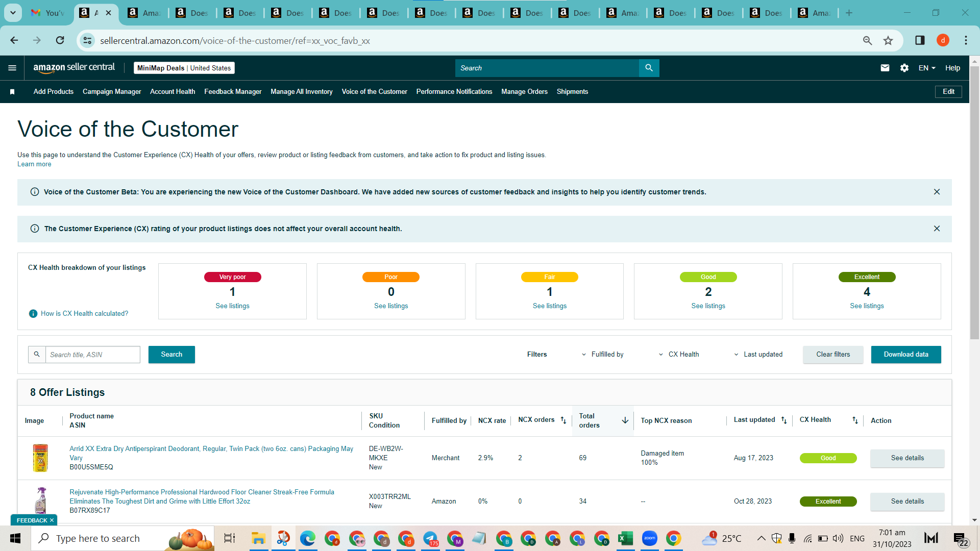The height and width of the screenshot is (551, 980).
Task: Open Zoom from the taskbar
Action: coord(649,538)
